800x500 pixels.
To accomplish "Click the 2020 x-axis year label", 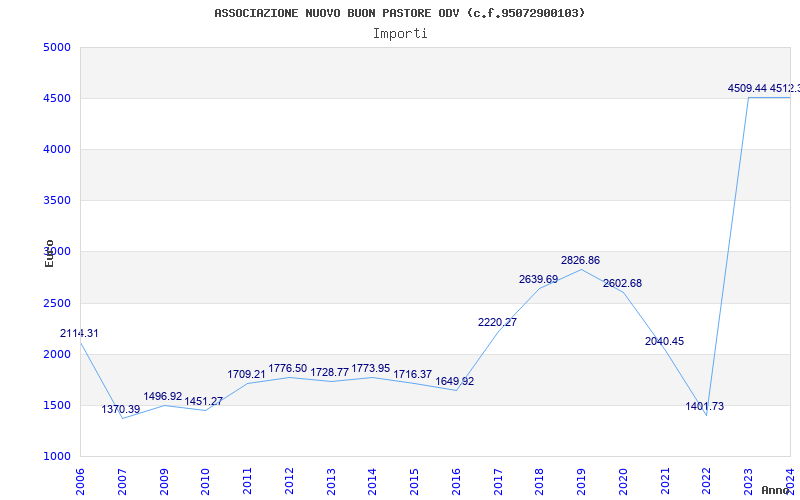I will (x=623, y=481).
